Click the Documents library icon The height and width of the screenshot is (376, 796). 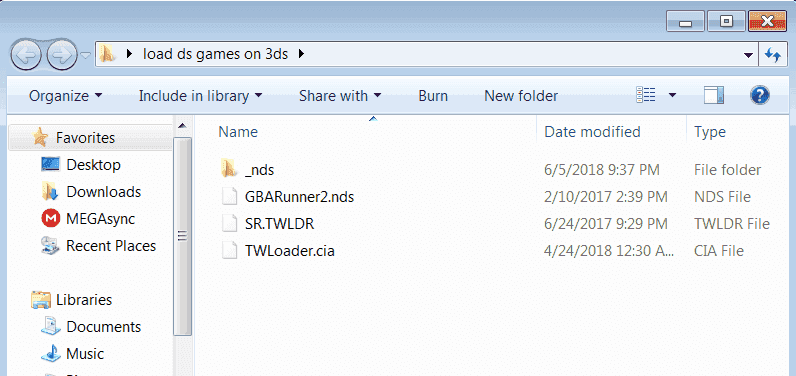(51, 326)
